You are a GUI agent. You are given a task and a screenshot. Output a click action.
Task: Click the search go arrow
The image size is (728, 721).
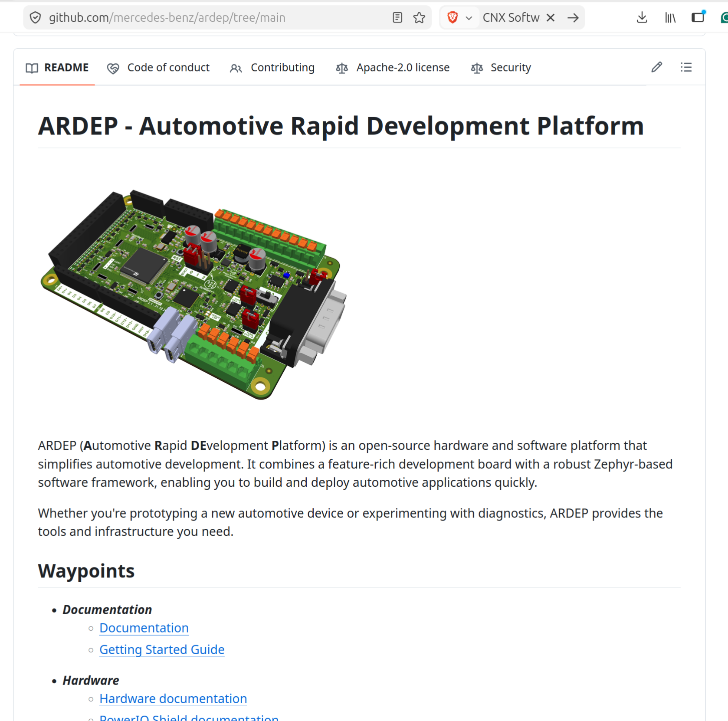[x=573, y=18]
